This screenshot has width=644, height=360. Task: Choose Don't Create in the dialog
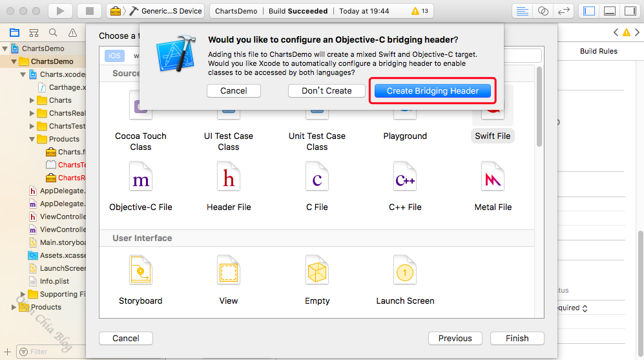(x=326, y=91)
